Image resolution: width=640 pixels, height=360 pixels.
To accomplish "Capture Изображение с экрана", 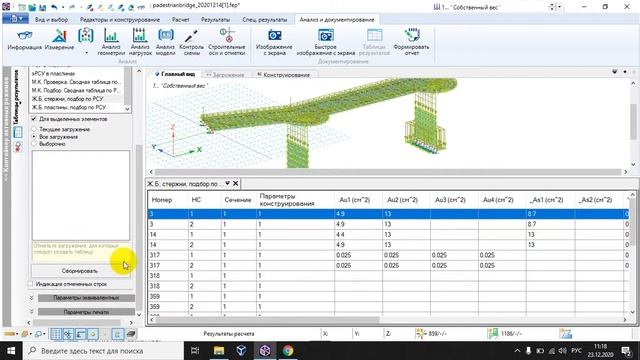I will pos(274,42).
